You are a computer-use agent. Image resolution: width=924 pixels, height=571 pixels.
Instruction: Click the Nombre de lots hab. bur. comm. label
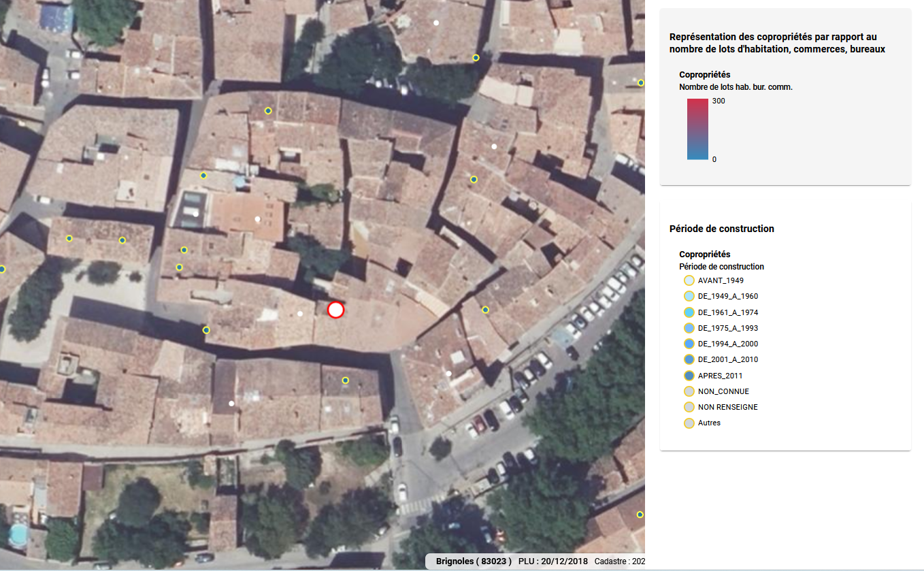(x=736, y=87)
